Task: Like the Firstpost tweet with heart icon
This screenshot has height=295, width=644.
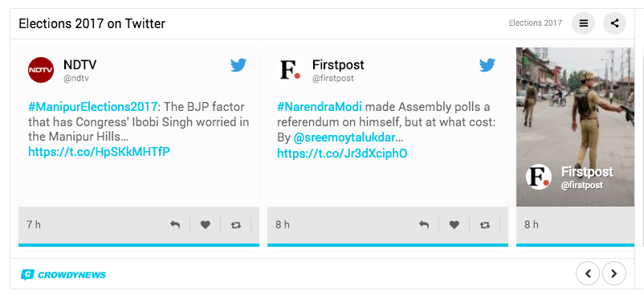Action: coord(454,225)
